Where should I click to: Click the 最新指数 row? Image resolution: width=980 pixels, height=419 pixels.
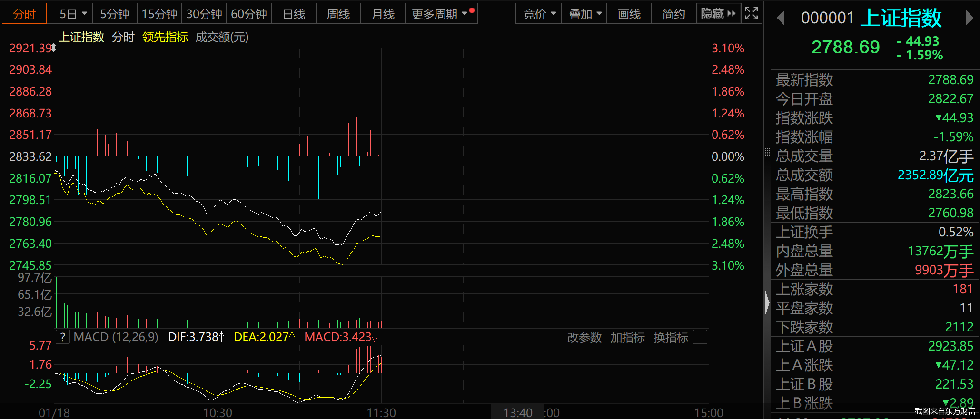pyautogui.click(x=875, y=80)
